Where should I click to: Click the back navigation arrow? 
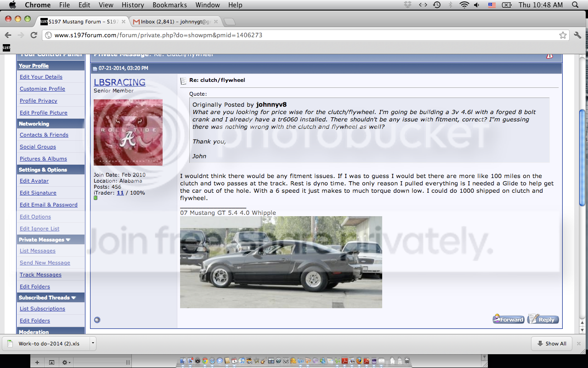(8, 35)
